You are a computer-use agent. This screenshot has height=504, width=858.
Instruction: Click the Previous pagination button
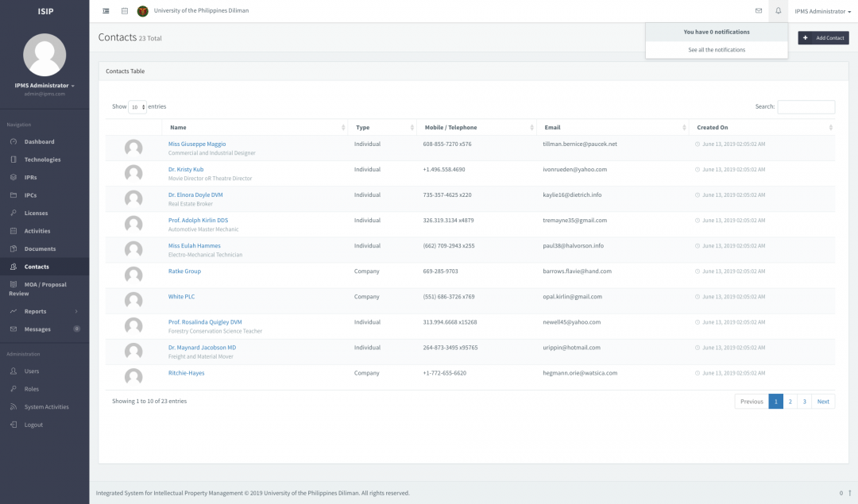tap(752, 402)
